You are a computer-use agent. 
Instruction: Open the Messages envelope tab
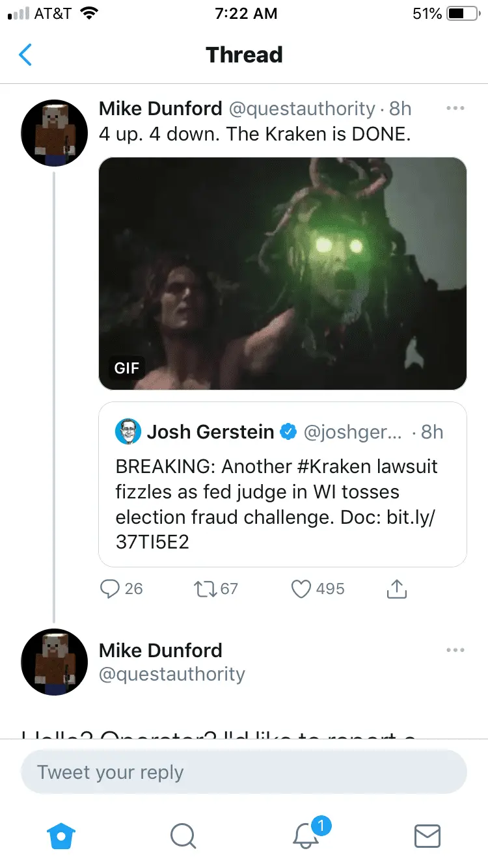(427, 835)
